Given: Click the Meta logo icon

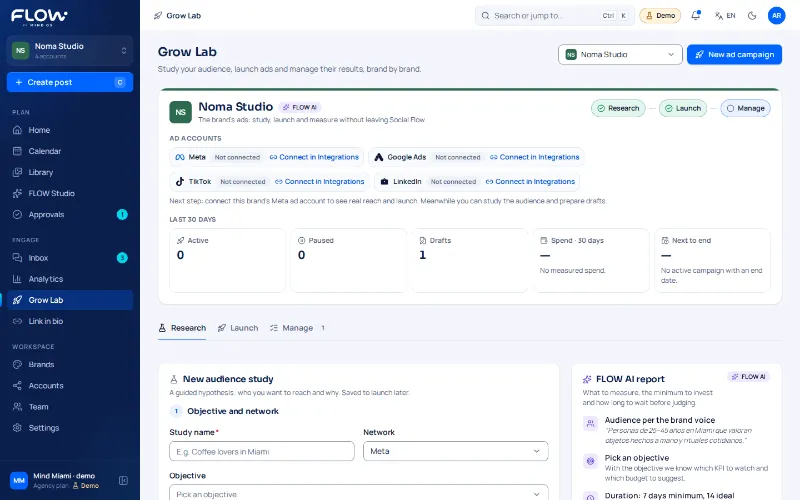Looking at the screenshot, I should (x=180, y=157).
